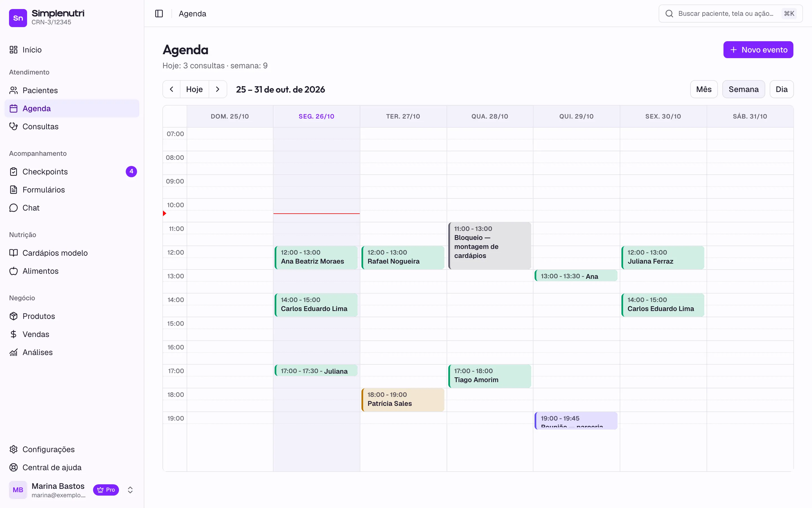Open Ana Beatriz Moraes 12:00 appointment

(316, 257)
